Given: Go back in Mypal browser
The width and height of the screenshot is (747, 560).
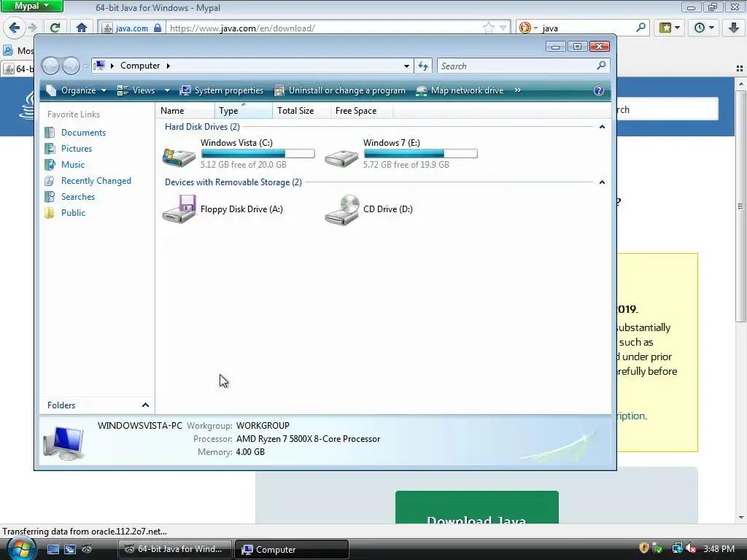Looking at the screenshot, I should pos(15,28).
